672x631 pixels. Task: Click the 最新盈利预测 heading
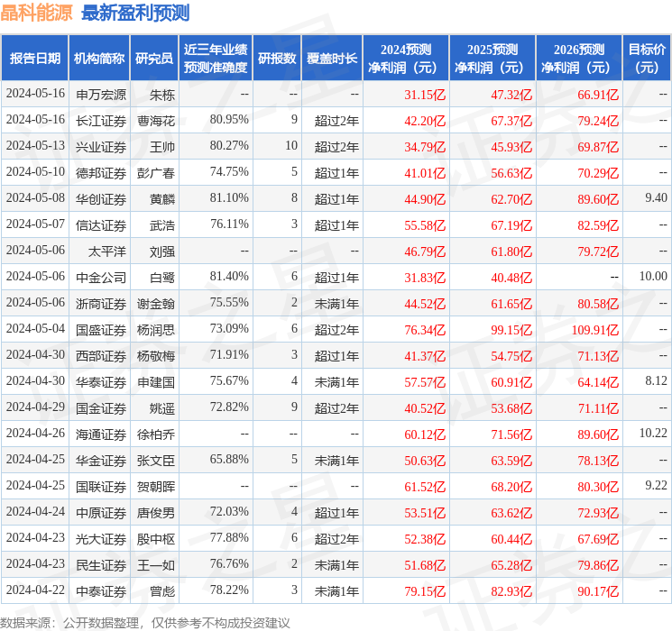tap(135, 13)
